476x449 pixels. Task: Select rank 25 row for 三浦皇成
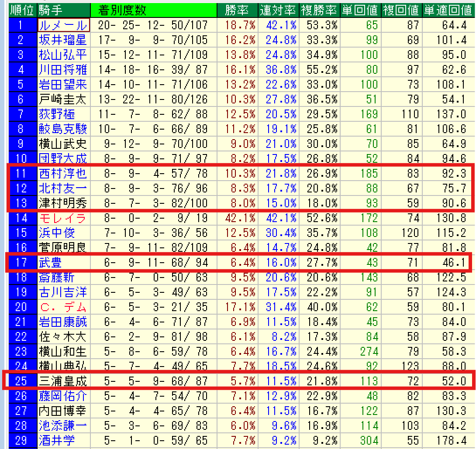pos(21,381)
